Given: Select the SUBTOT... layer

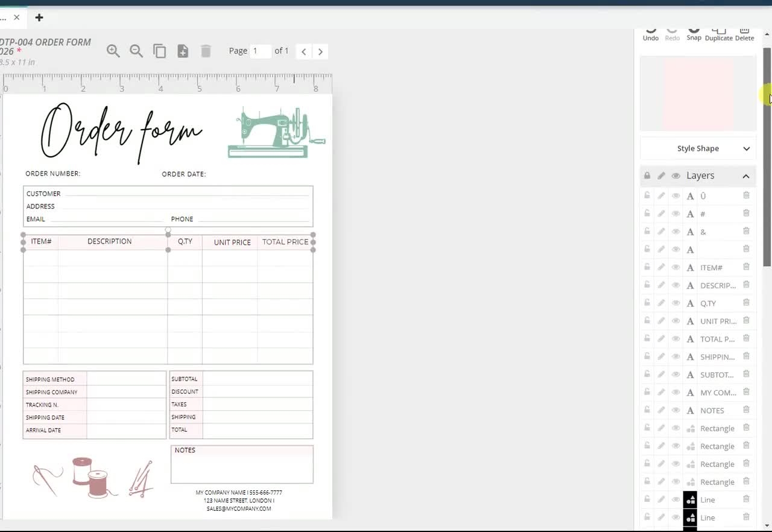Looking at the screenshot, I should pyautogui.click(x=717, y=375).
